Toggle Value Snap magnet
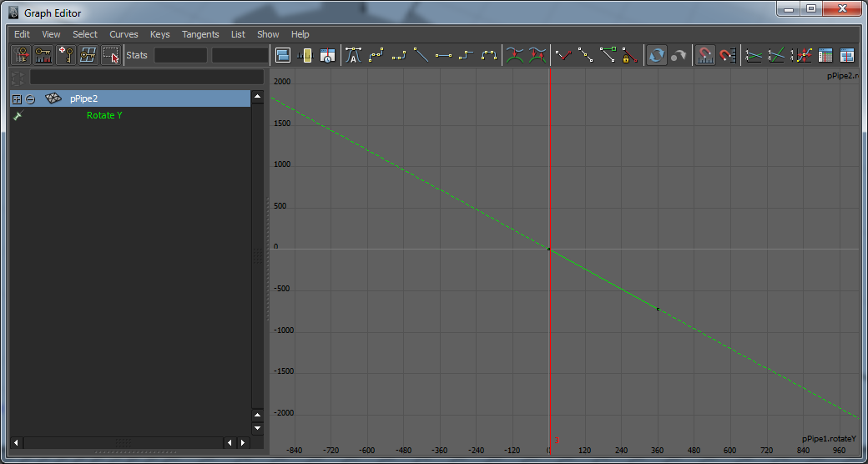 [x=728, y=56]
